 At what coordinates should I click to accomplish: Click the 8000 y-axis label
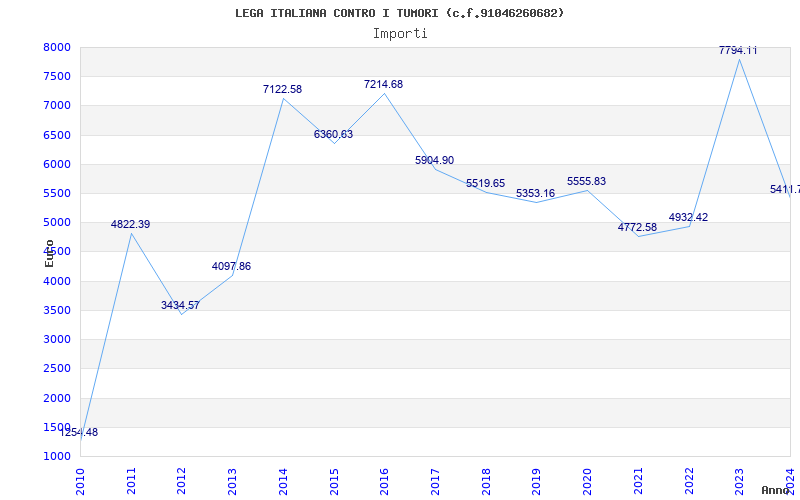click(x=57, y=47)
